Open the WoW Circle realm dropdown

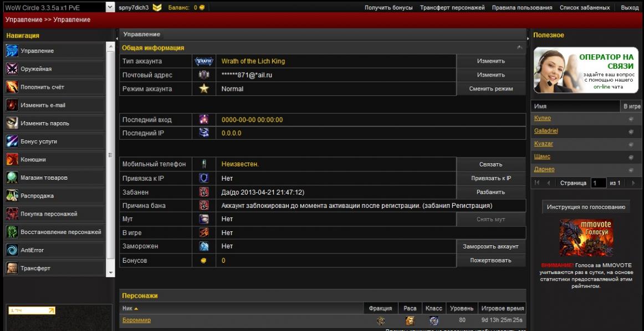point(58,8)
